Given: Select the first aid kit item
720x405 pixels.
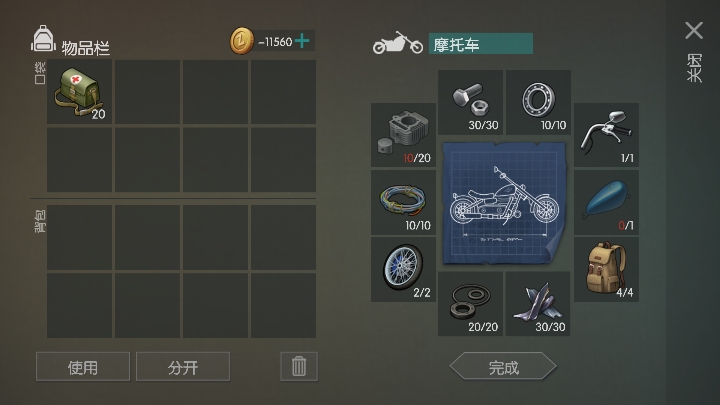Looking at the screenshot, I should (x=79, y=92).
